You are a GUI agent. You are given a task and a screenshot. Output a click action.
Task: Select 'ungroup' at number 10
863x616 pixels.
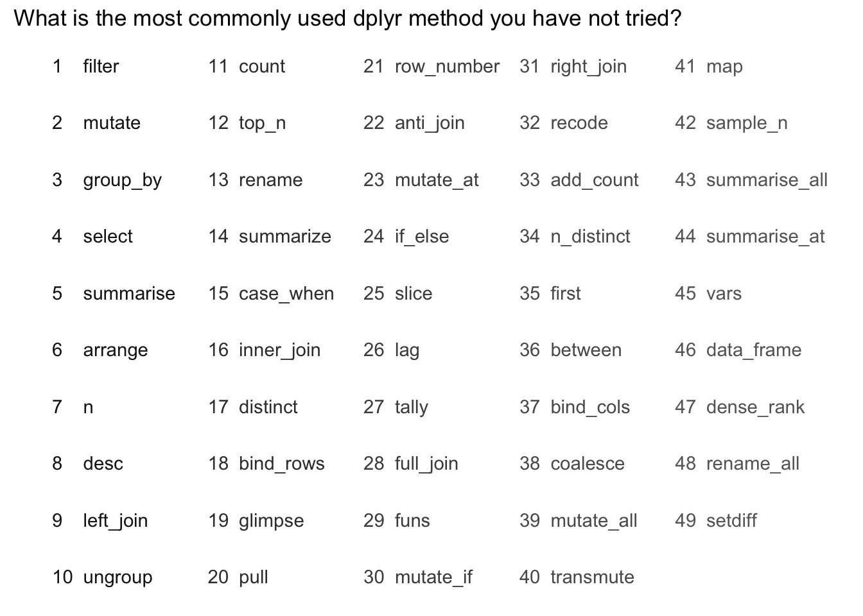point(118,577)
